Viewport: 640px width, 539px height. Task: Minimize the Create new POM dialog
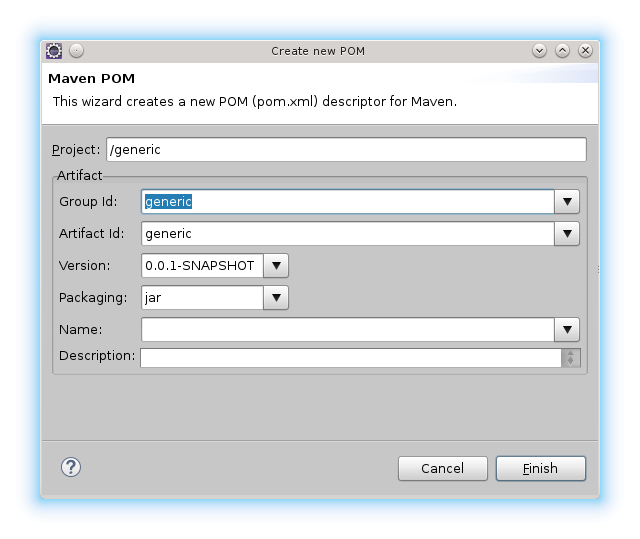point(539,51)
